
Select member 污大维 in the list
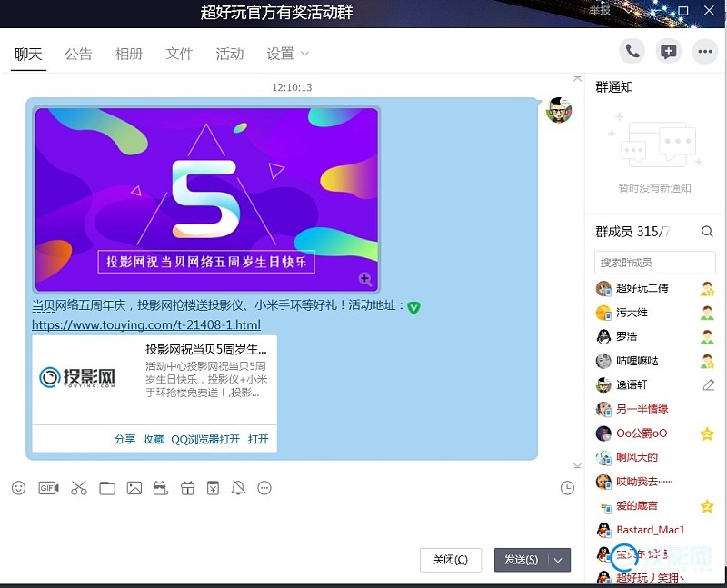(632, 313)
